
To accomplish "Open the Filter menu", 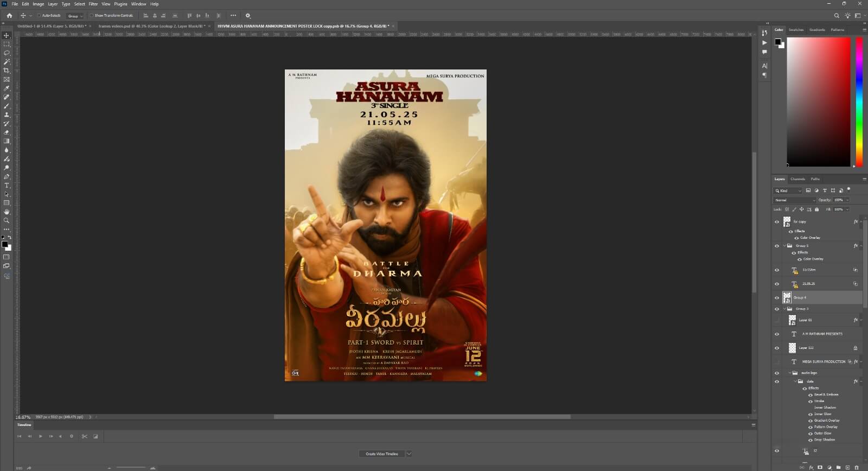I will pyautogui.click(x=93, y=4).
